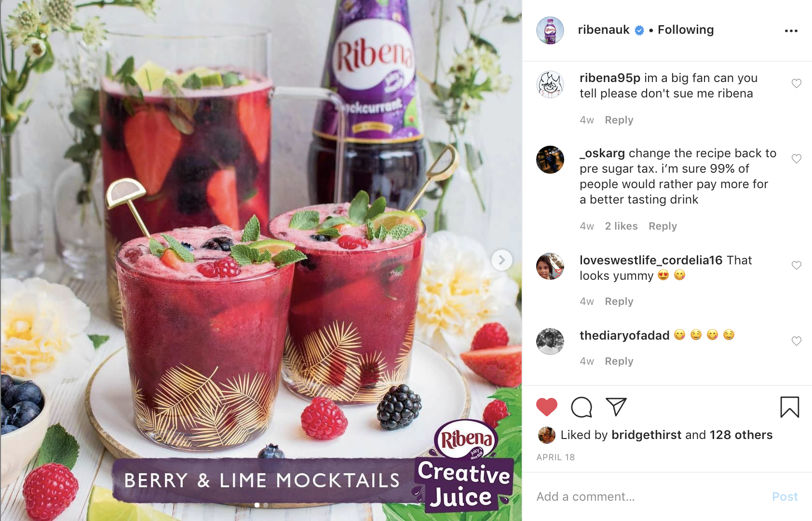Share the post with the paper plane icon
Image resolution: width=812 pixels, height=521 pixels.
pyautogui.click(x=616, y=407)
